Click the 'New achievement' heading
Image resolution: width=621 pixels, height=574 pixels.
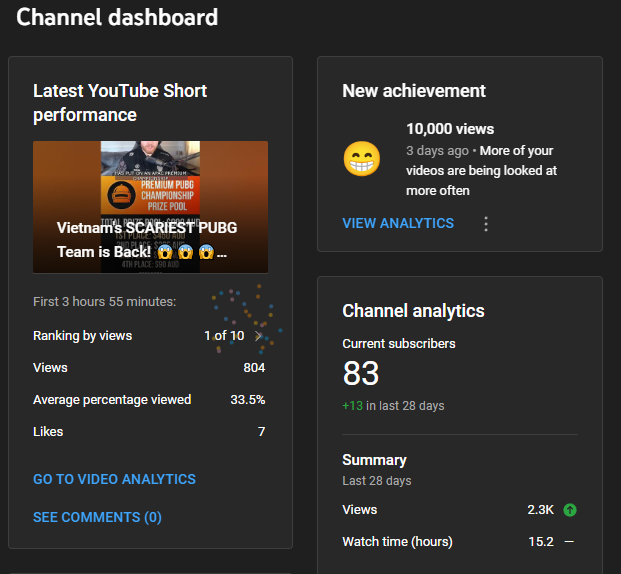414,91
